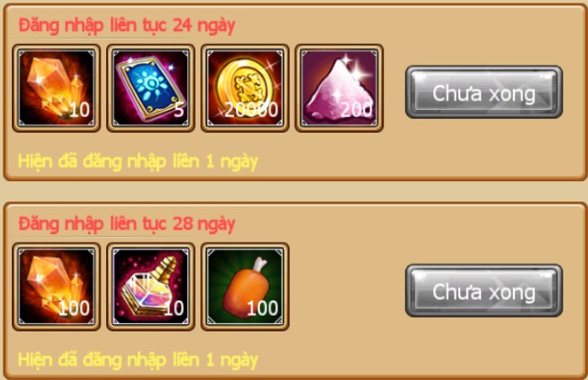Click 'Chưa xong' button for 28-day login reward

pyautogui.click(x=484, y=290)
